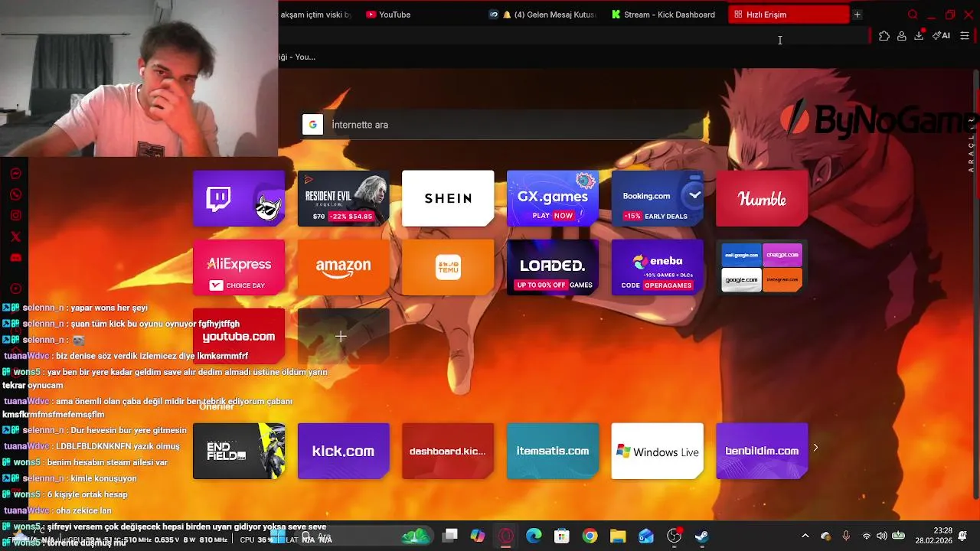Open OBS Studio from the taskbar
The width and height of the screenshot is (980, 551).
coord(674,536)
